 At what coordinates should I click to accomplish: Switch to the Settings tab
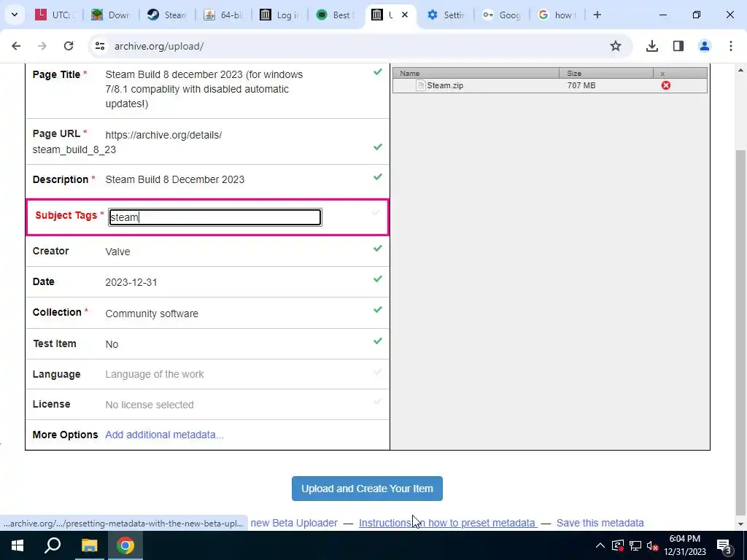446,15
